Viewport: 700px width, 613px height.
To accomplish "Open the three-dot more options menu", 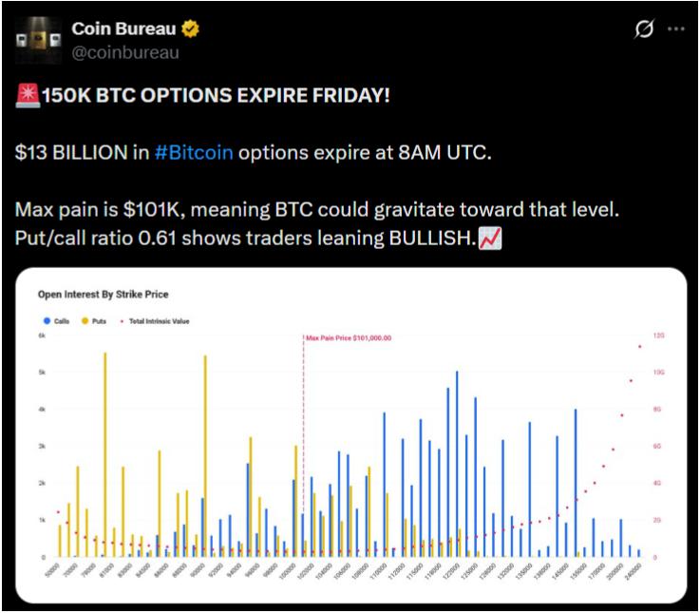I will pyautogui.click(x=675, y=29).
